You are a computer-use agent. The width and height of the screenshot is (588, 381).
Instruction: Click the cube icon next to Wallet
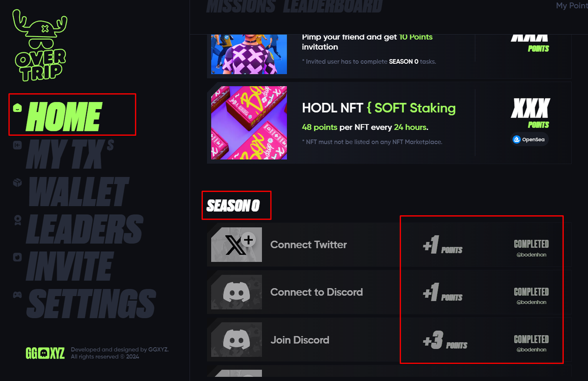[18, 182]
